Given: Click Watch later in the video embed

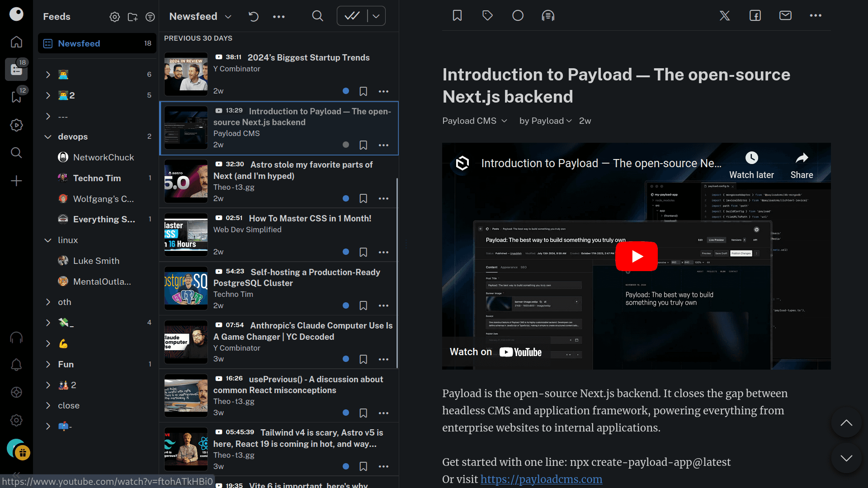Looking at the screenshot, I should [751, 165].
